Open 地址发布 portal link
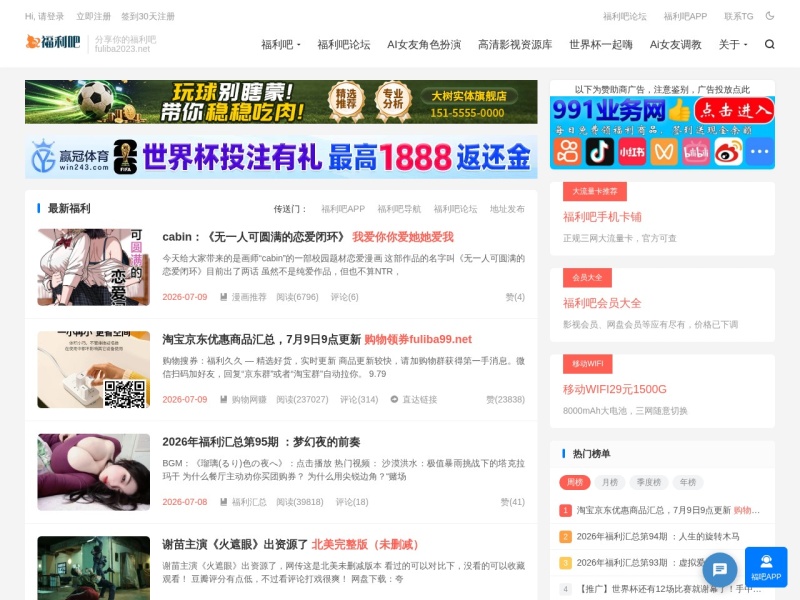 507,209
